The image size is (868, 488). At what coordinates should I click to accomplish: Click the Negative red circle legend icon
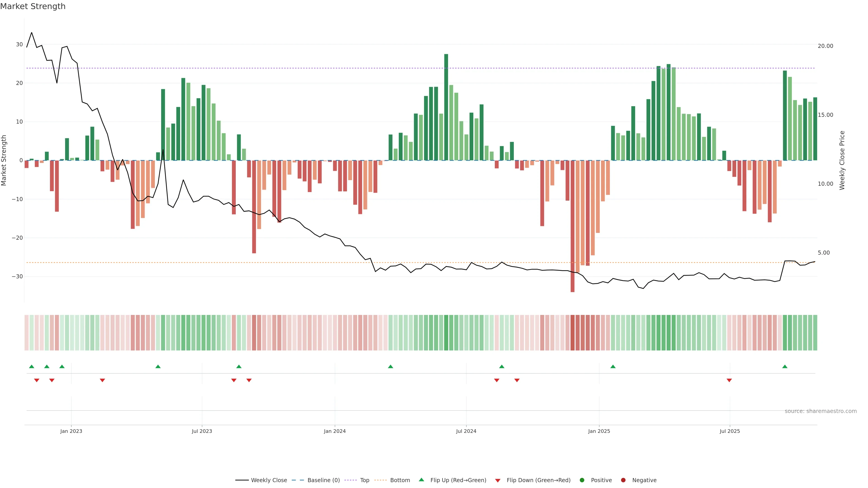pos(623,480)
